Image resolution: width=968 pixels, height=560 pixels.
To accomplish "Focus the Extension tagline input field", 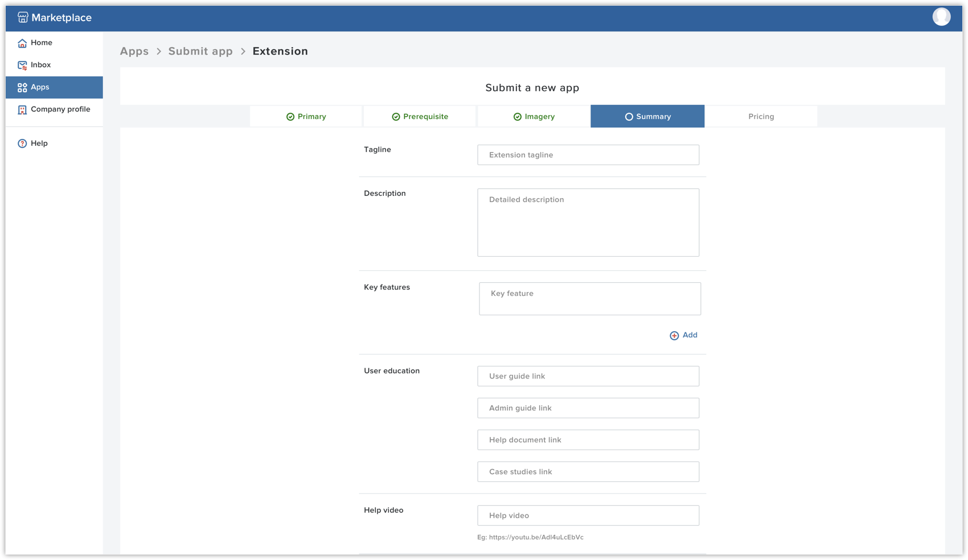I will (x=588, y=155).
